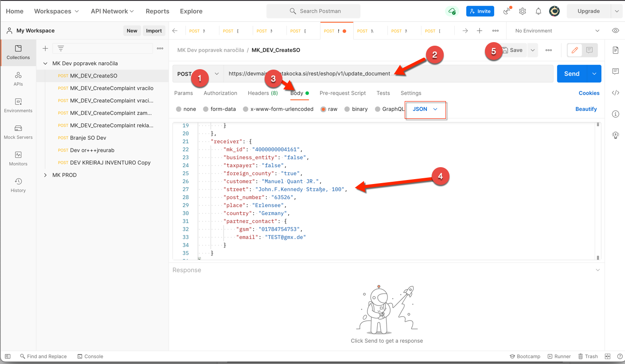Click the request URL field
This screenshot has height=364, width=625.
(x=388, y=74)
